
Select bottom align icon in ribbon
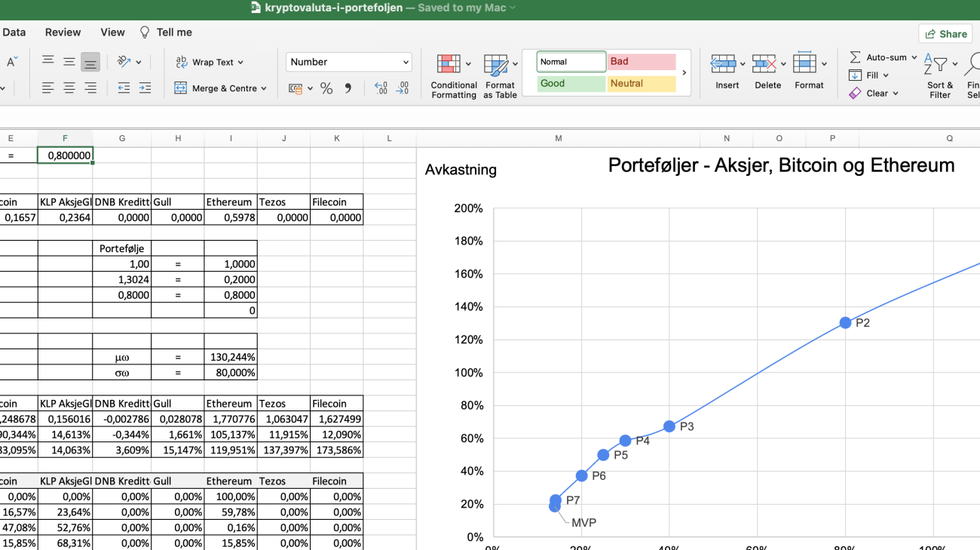point(90,62)
